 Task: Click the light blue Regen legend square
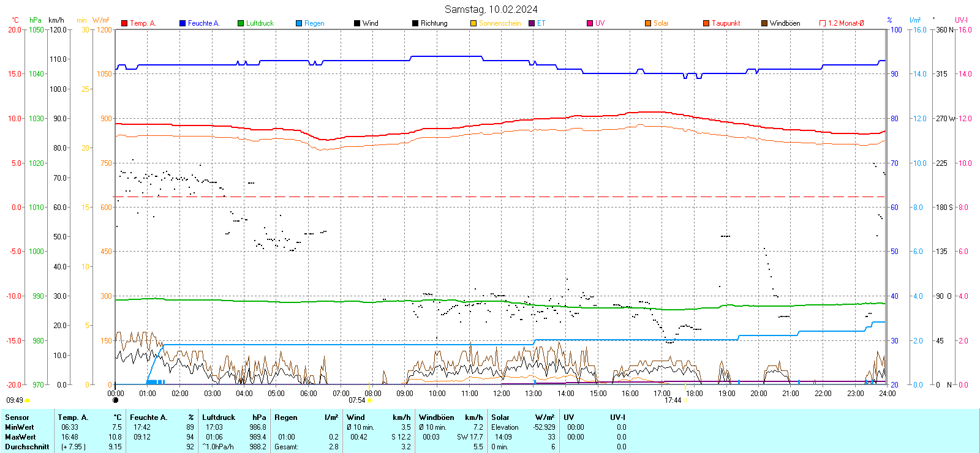coord(299,23)
